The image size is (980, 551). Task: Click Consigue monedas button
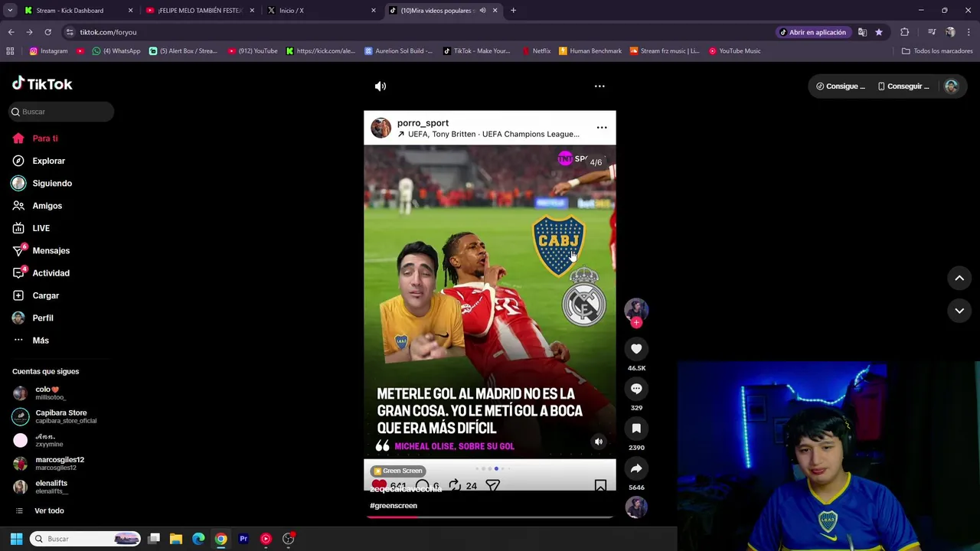pos(841,86)
